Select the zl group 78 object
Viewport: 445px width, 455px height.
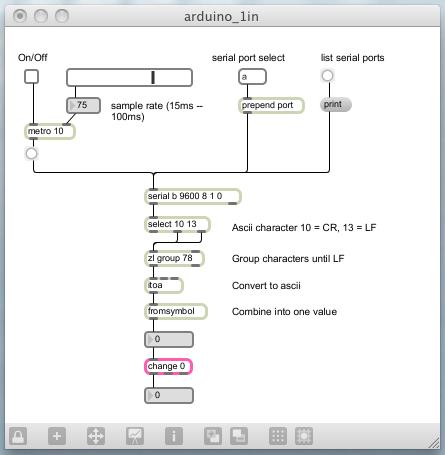coord(174,258)
